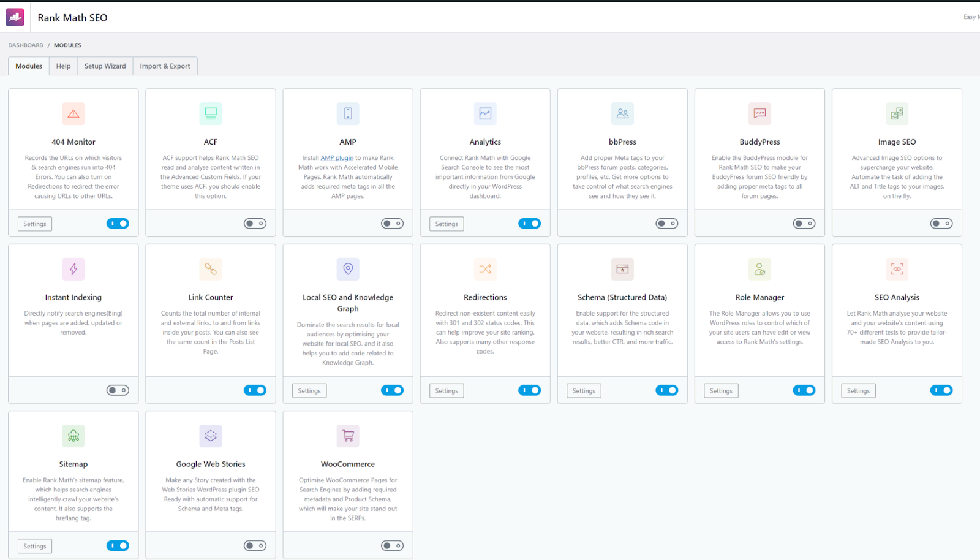980x560 pixels.
Task: Open 404 Monitor Settings
Action: coord(35,224)
